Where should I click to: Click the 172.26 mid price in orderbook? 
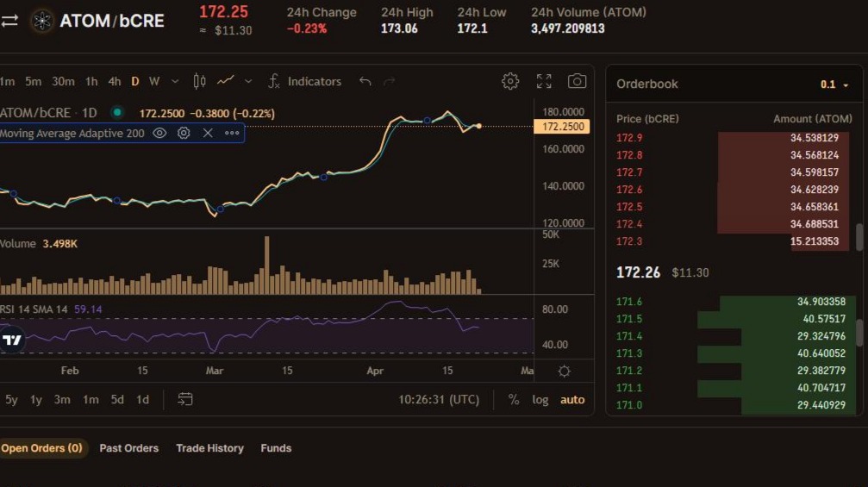pyautogui.click(x=638, y=272)
